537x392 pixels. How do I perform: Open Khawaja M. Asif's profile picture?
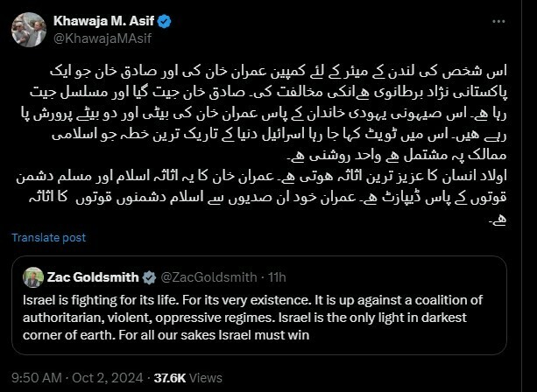pos(29,29)
